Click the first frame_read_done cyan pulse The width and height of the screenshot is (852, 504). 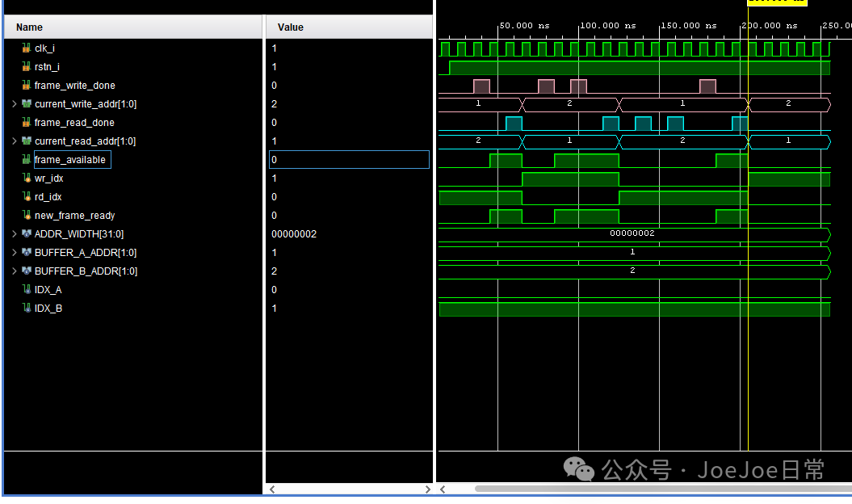[x=514, y=124]
